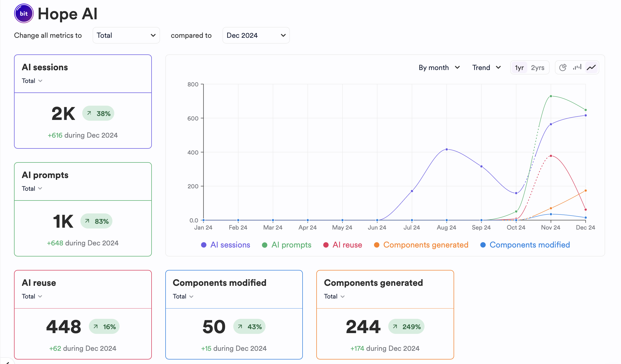The height and width of the screenshot is (364, 621).
Task: Click the bit logo icon
Action: click(x=24, y=13)
